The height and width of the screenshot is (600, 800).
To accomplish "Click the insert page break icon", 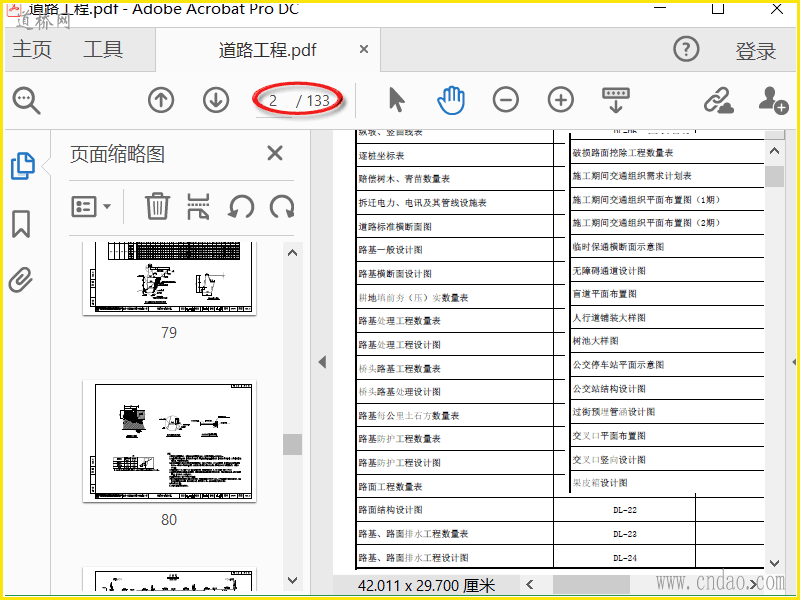I will (x=198, y=206).
